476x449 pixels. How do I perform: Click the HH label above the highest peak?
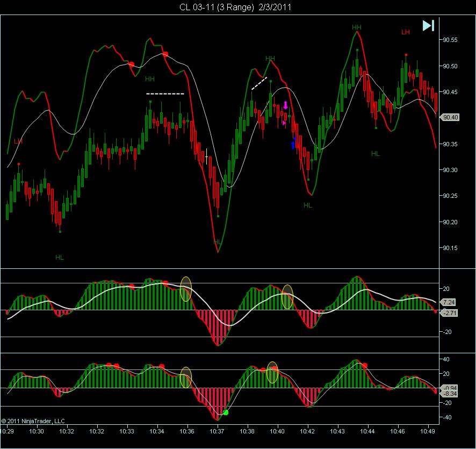click(357, 27)
